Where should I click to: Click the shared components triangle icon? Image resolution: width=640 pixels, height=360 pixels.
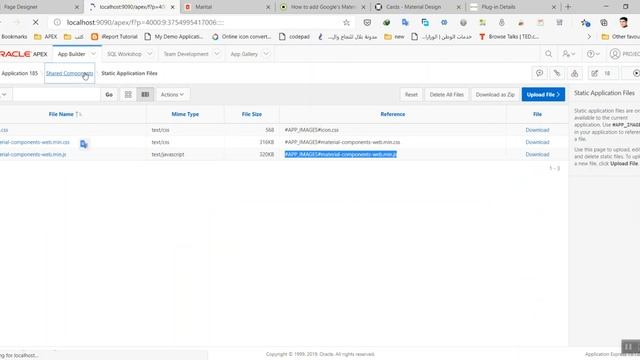tap(574, 73)
